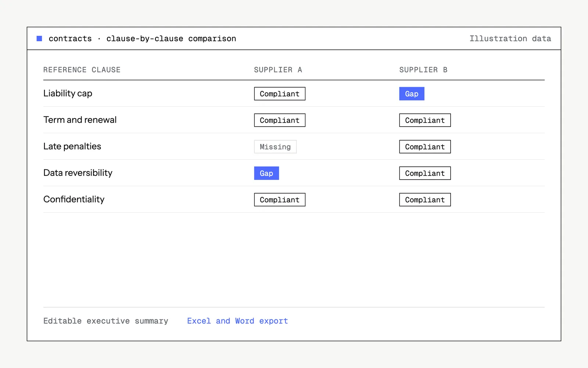Click the header title 'contracts · clause-by-clause comparison'
This screenshot has height=368, width=588.
pyautogui.click(x=142, y=39)
